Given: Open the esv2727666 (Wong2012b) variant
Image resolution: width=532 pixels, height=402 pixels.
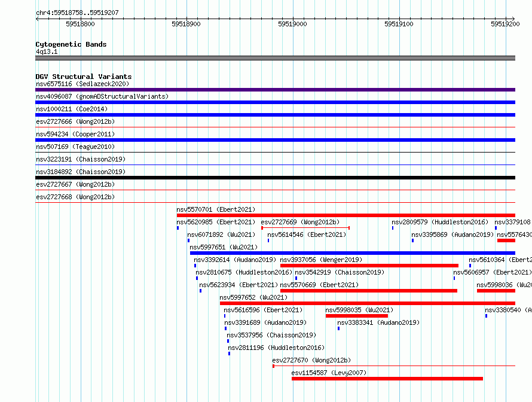Looking at the screenshot, I should click(75, 121).
